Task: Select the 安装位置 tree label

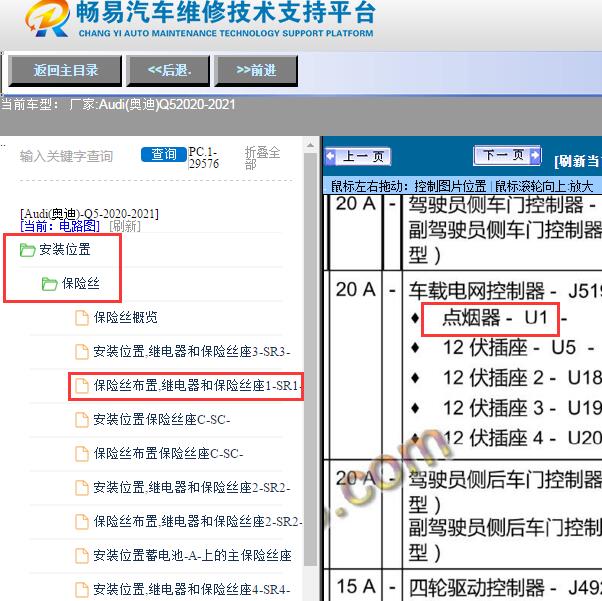Action: tap(65, 249)
